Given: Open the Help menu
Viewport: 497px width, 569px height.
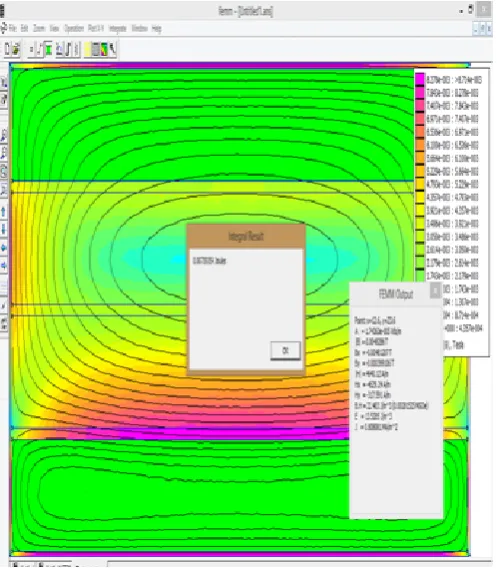Looking at the screenshot, I should [x=156, y=28].
